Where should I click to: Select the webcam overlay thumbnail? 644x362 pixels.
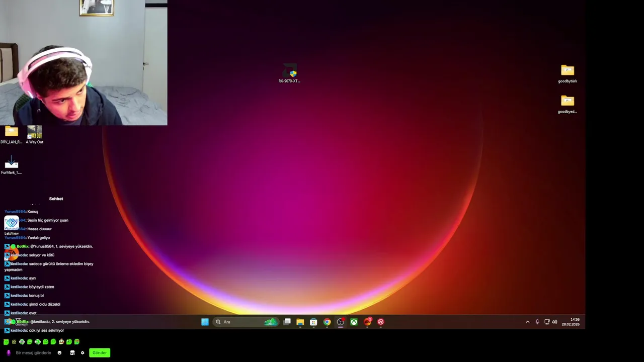pos(84,62)
